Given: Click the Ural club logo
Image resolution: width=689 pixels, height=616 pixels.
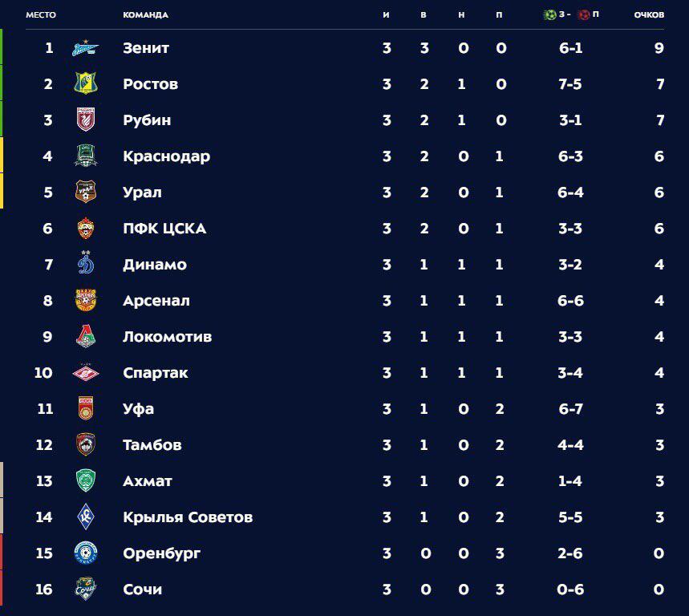Looking at the screenshot, I should 86,192.
